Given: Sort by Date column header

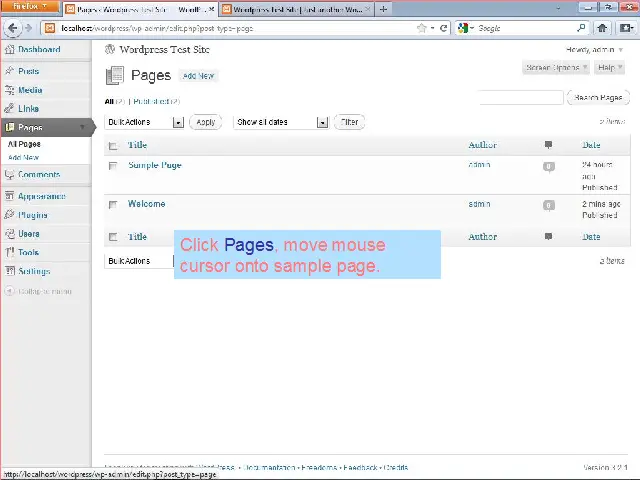Looking at the screenshot, I should pos(591,145).
